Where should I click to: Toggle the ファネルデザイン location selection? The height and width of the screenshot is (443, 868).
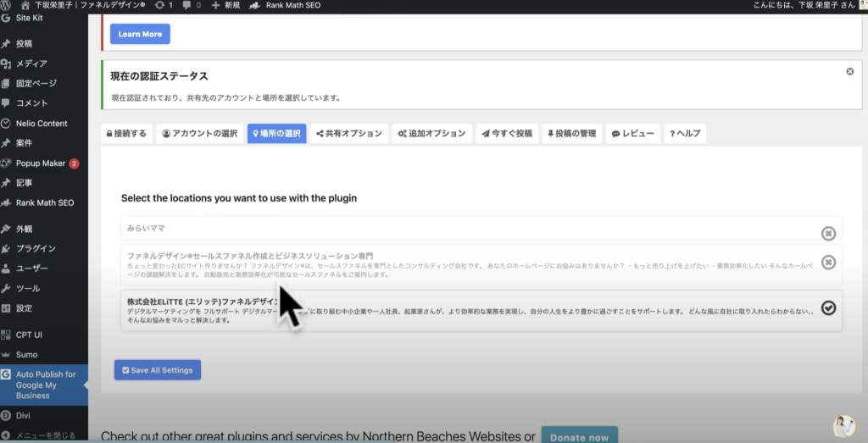[x=828, y=263]
